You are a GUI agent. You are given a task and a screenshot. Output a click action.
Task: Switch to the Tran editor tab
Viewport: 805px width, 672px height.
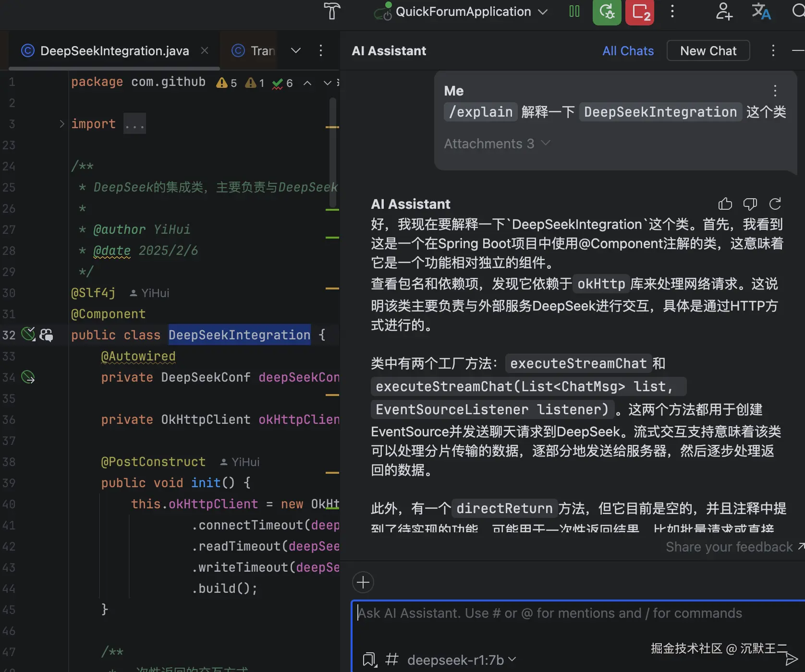click(x=254, y=51)
